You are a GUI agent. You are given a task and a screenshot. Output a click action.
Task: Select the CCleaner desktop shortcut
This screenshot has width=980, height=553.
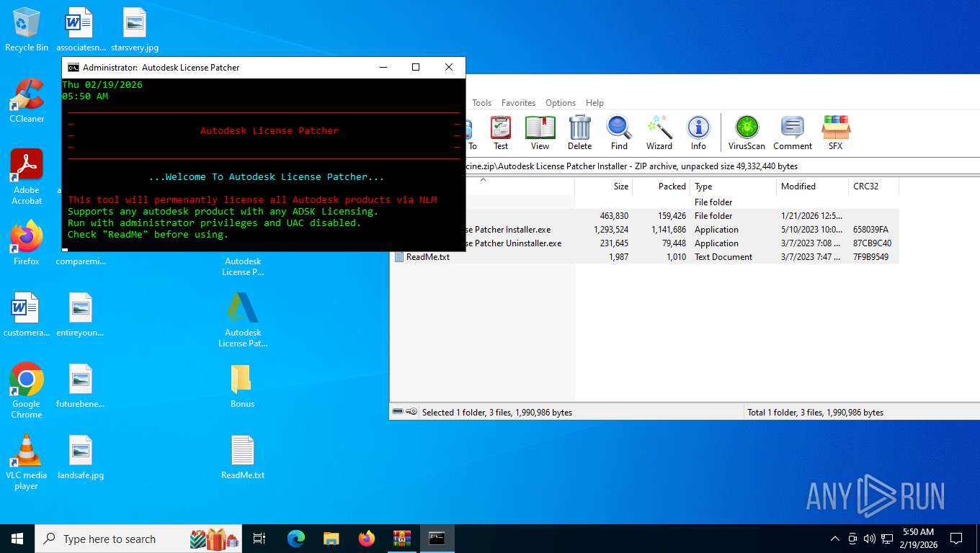click(27, 101)
